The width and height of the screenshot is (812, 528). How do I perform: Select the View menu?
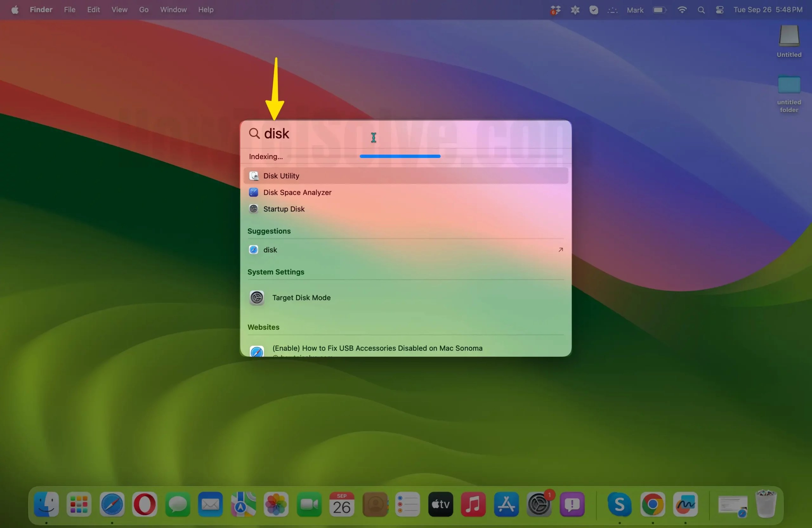pos(119,10)
